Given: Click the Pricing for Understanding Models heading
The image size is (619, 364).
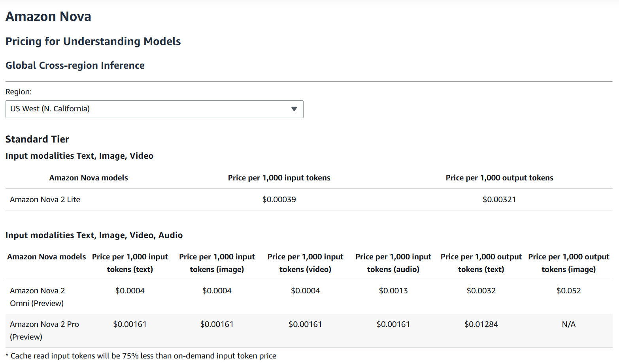Looking at the screenshot, I should [x=93, y=41].
